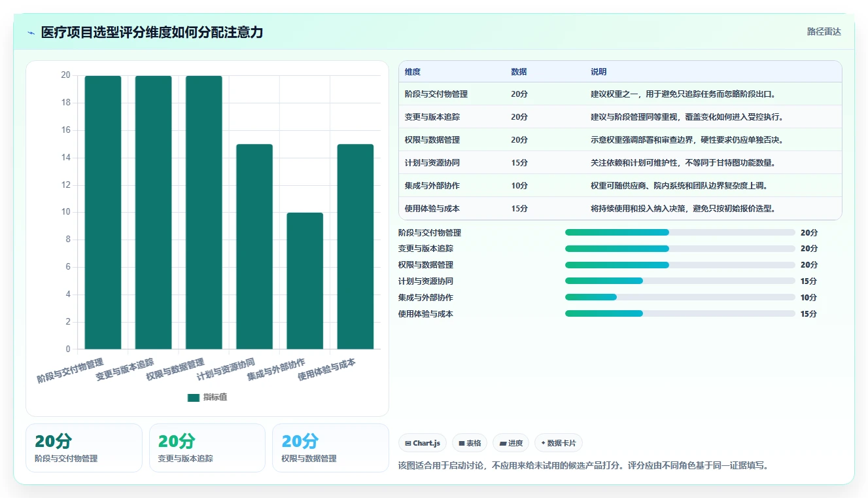This screenshot has width=868, height=498.
Task: Open the 变更与版本追踪 20分 data card
Action: click(207, 448)
